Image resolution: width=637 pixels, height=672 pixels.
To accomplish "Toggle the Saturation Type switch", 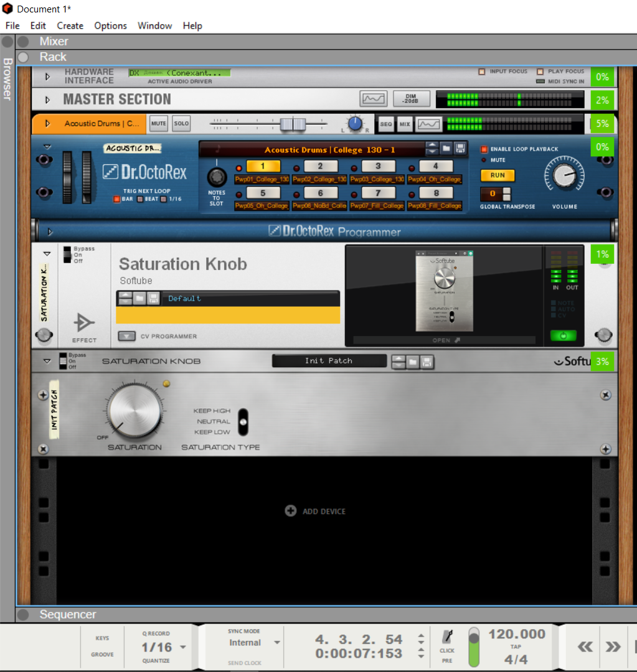I will tap(243, 422).
